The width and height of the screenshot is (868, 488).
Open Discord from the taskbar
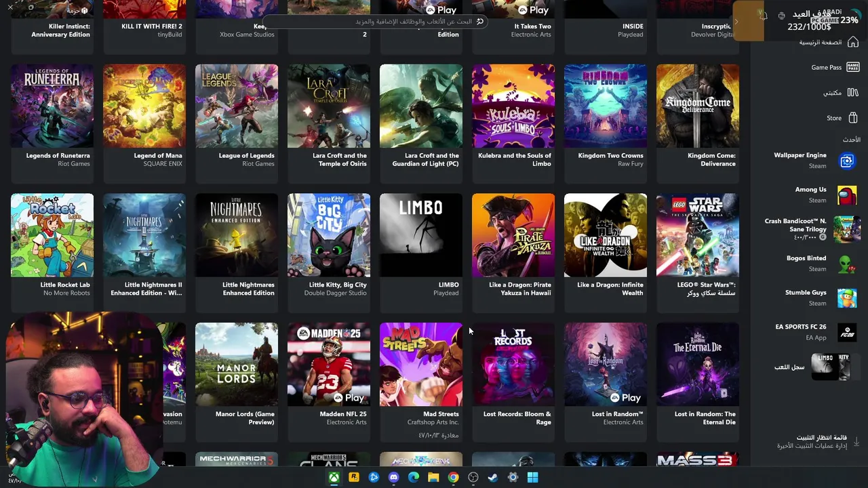click(393, 477)
